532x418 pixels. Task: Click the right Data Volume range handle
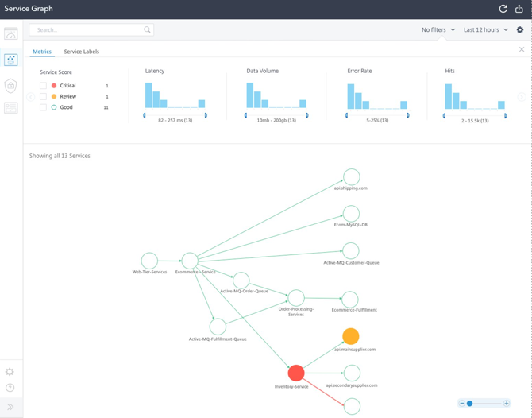(307, 115)
